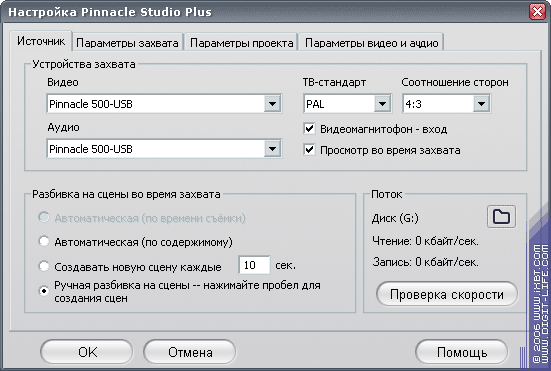Click the Запись: 0 кбайт/сек. text
This screenshot has height=371, width=551.
tap(426, 262)
